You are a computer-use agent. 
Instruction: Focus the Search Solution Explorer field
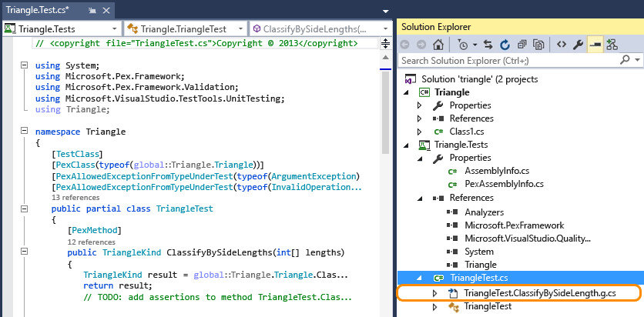tap(508, 61)
